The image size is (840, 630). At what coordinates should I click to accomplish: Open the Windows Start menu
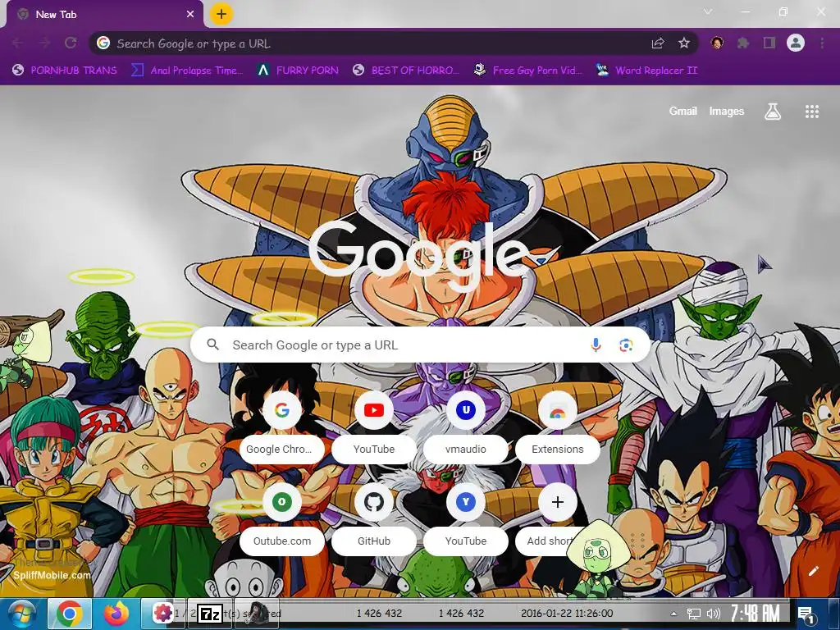21,614
